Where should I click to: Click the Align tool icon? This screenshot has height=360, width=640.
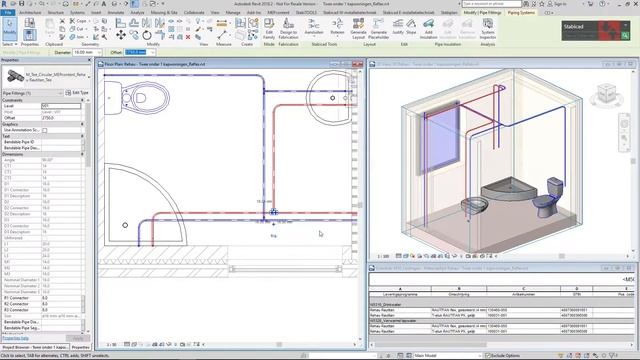pos(121,23)
